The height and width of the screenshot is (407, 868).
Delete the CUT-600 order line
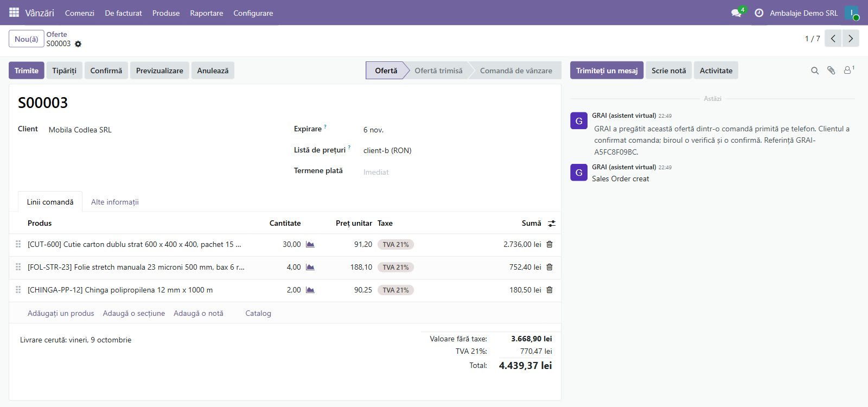tap(550, 245)
